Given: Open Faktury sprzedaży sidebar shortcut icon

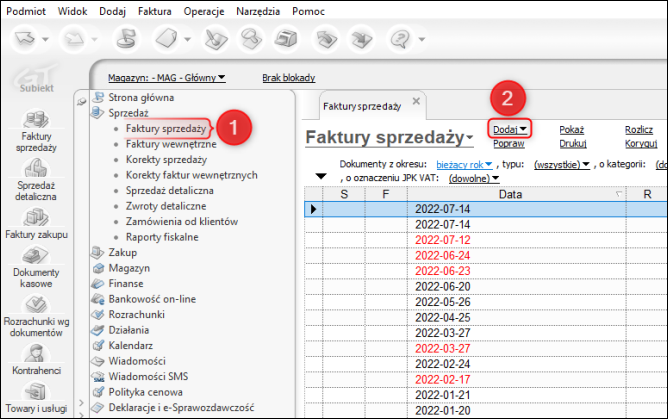Looking at the screenshot, I should pyautogui.click(x=36, y=120).
